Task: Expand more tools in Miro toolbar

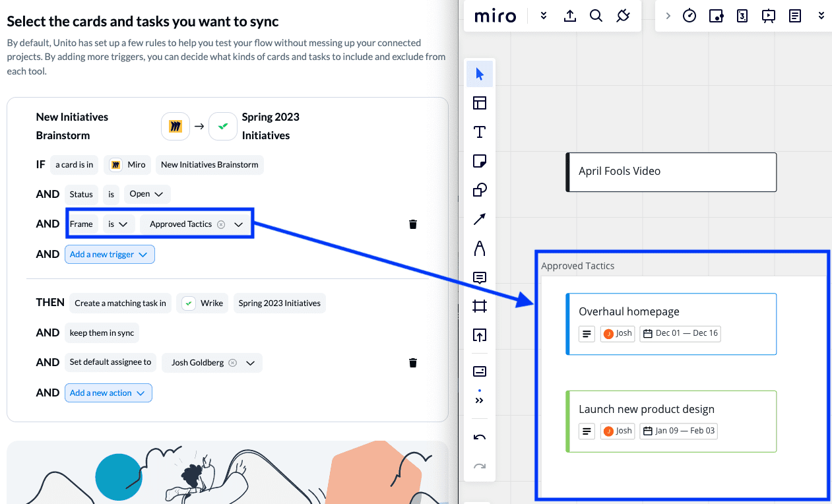Action: tap(480, 400)
